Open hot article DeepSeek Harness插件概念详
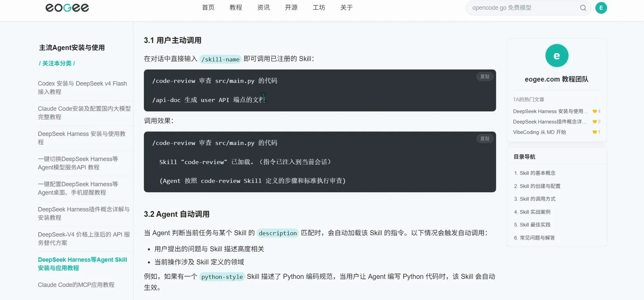This screenshot has height=300, width=644. click(549, 122)
